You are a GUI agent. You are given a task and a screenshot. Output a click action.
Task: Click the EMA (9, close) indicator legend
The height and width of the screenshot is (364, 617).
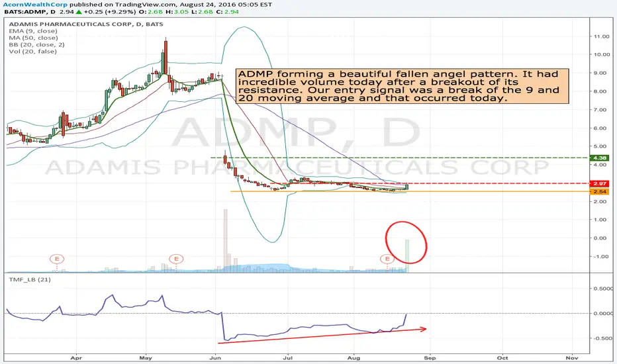pyautogui.click(x=33, y=31)
